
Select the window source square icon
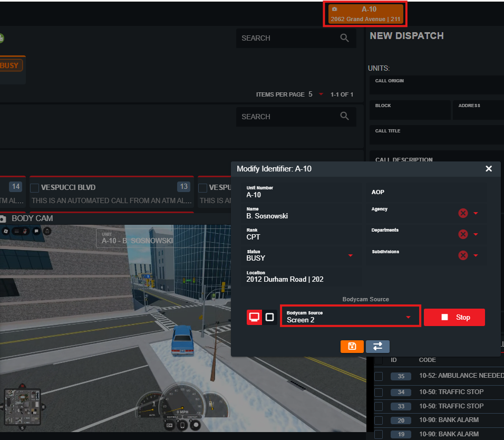[x=269, y=317]
